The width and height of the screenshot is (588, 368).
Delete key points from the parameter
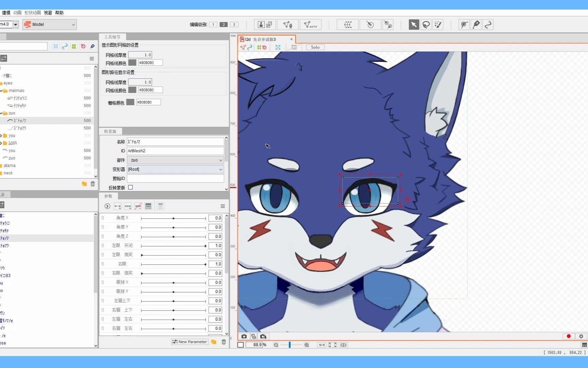point(138,206)
